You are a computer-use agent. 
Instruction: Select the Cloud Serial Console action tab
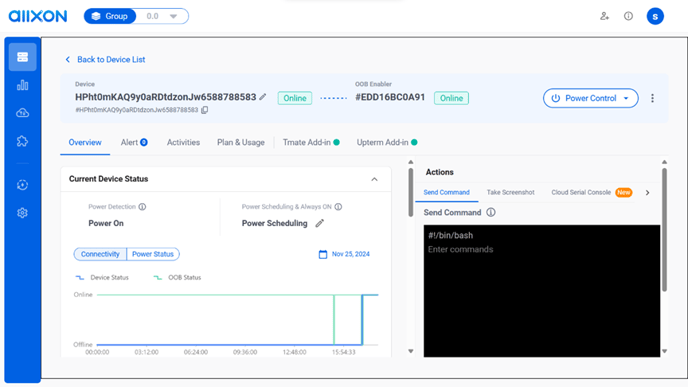click(x=591, y=193)
